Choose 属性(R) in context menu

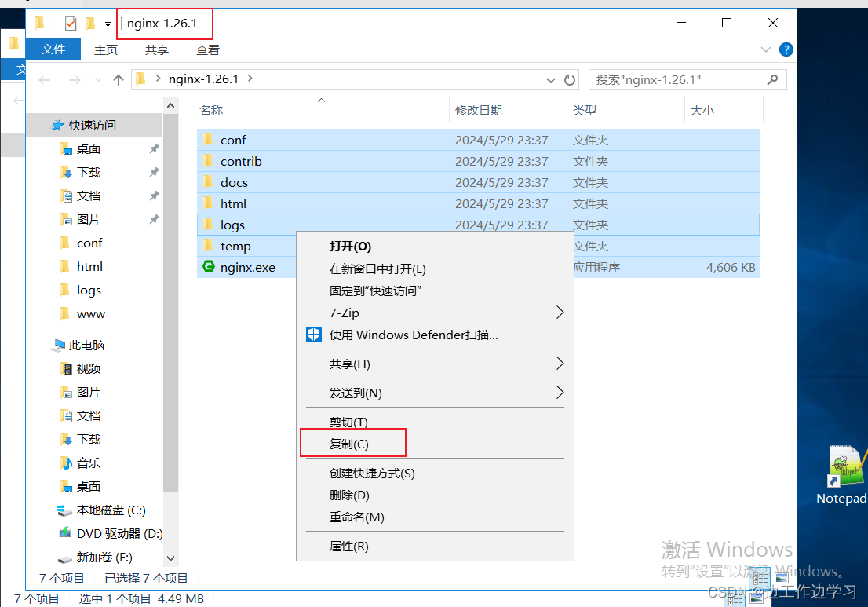pos(435,546)
